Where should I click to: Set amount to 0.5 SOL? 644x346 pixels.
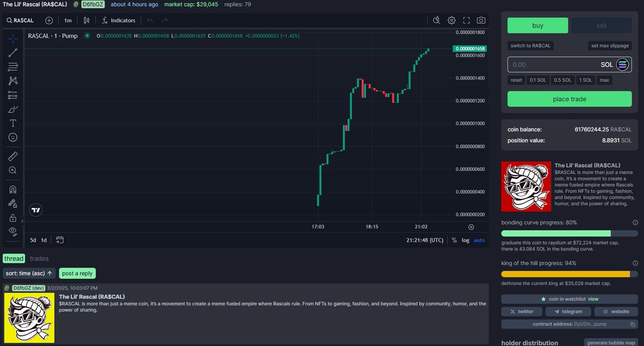click(562, 80)
